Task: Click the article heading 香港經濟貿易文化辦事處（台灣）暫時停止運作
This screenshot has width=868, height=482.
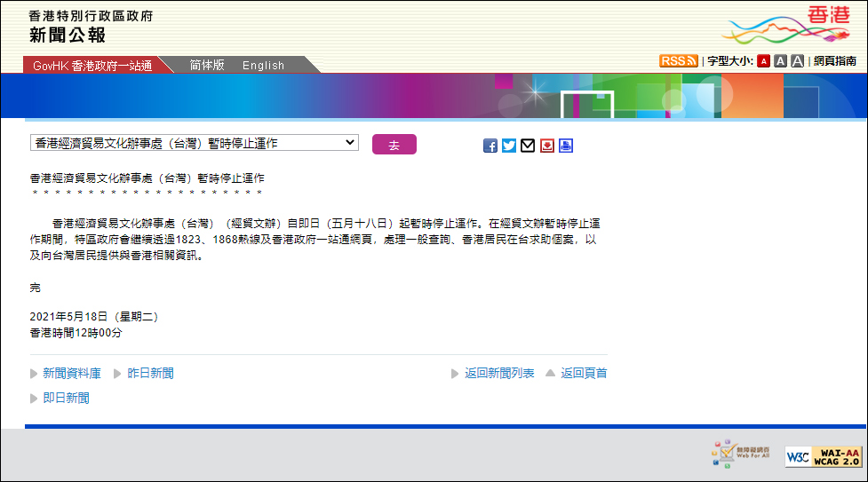Action: tap(147, 178)
